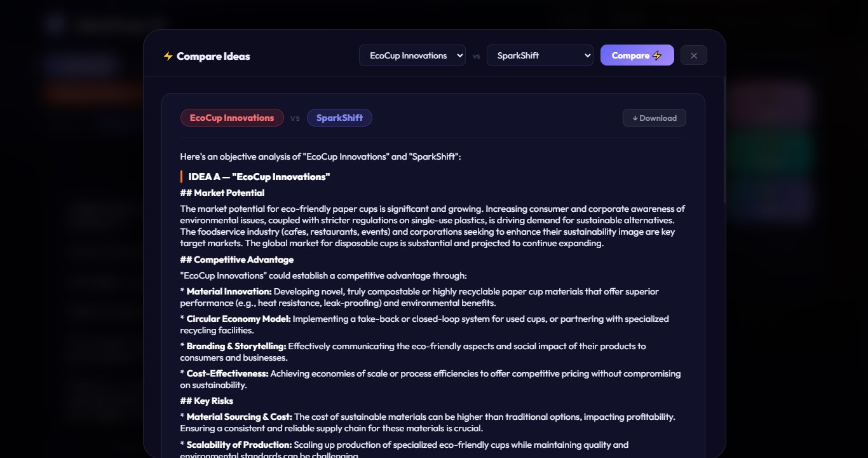
Task: Click the "vs" label between the idea dropdowns
Action: (x=477, y=56)
